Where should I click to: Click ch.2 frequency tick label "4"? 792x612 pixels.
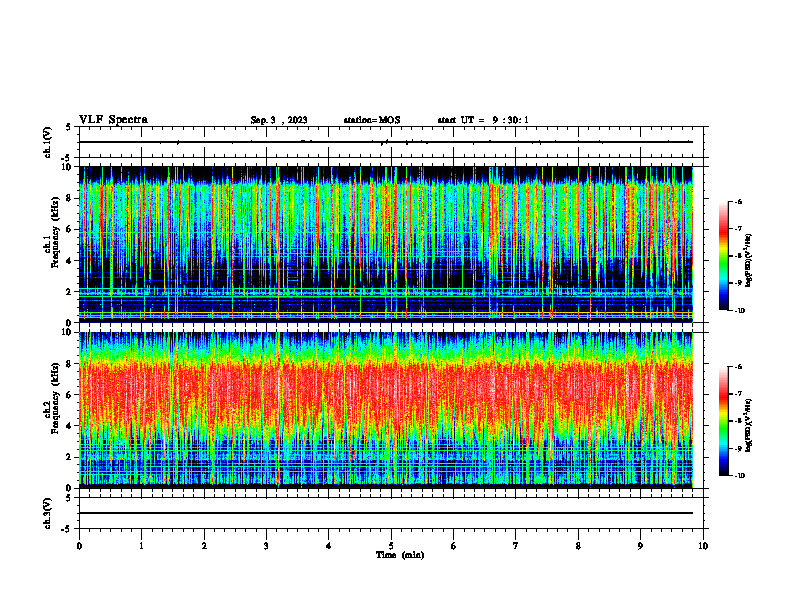[x=69, y=426]
